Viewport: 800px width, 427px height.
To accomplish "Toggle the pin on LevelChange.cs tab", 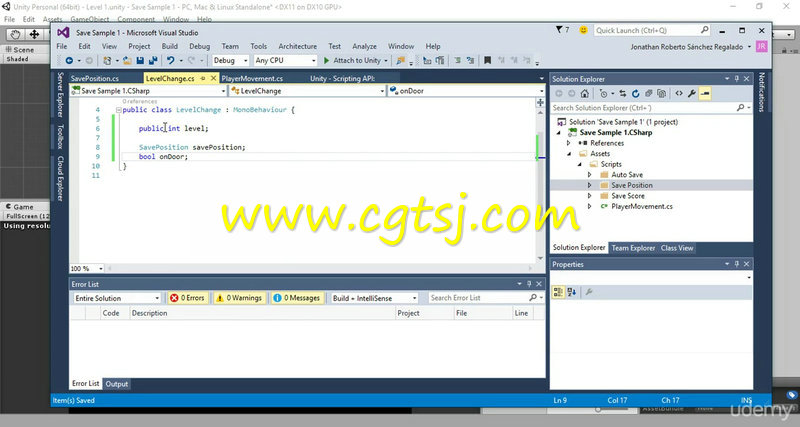I will [x=203, y=78].
